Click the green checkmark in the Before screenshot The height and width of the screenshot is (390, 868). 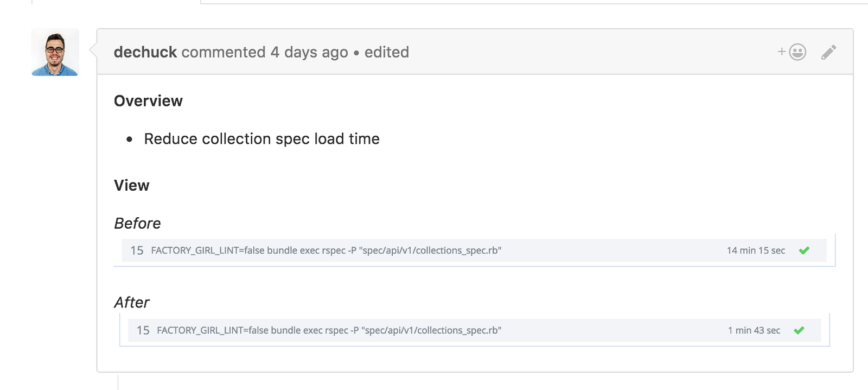click(804, 250)
